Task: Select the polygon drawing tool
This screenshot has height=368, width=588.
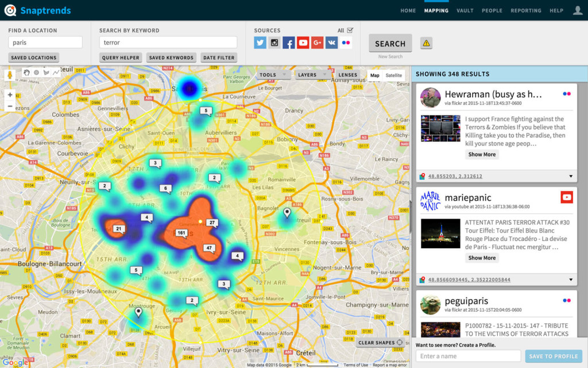Action: (x=46, y=72)
